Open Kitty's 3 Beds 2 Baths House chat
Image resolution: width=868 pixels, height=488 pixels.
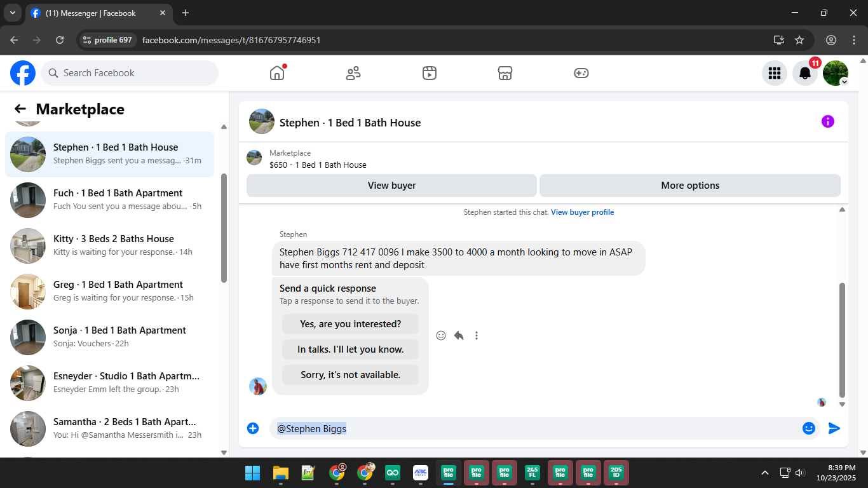[110, 246]
